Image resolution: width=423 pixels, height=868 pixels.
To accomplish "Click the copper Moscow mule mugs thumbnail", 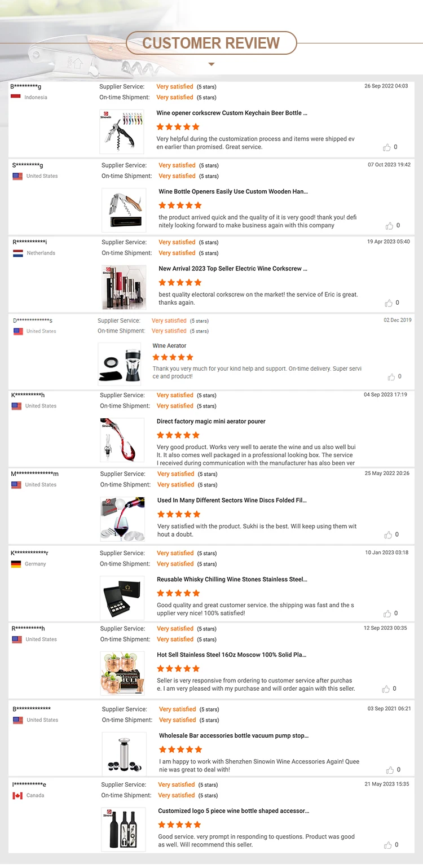I will (122, 674).
